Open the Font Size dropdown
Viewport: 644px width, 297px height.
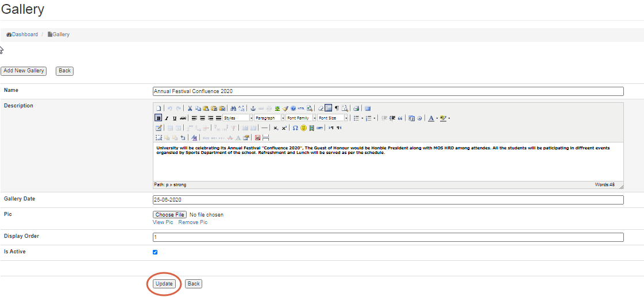click(333, 118)
